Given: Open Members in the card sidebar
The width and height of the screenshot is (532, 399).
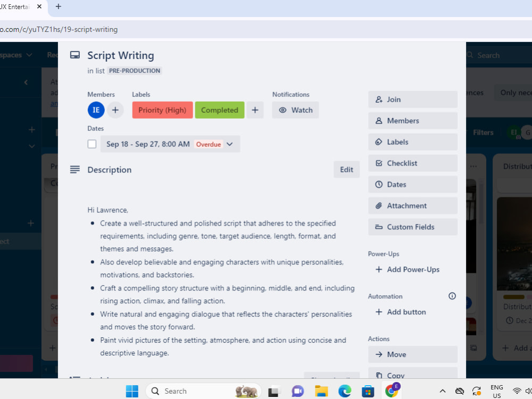Looking at the screenshot, I should point(413,121).
